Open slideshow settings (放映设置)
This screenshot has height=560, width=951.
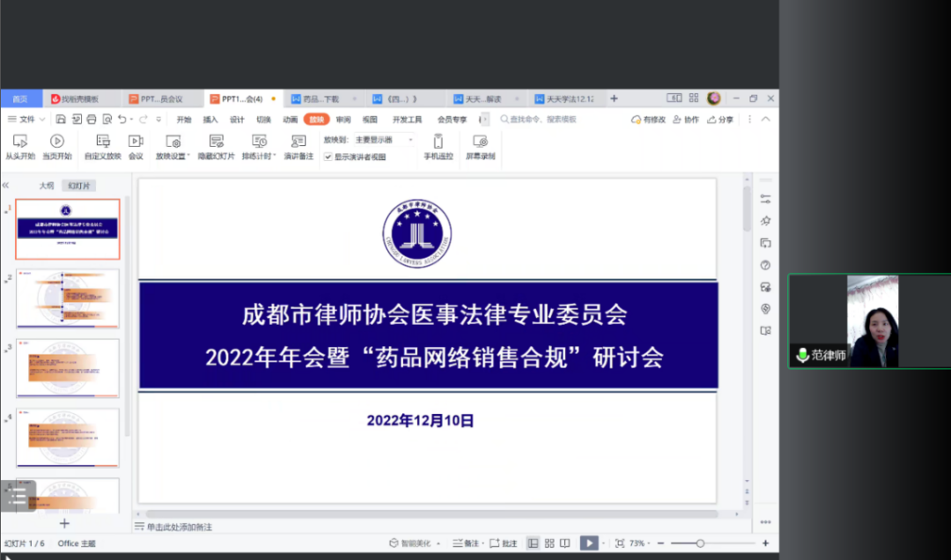coord(173,147)
